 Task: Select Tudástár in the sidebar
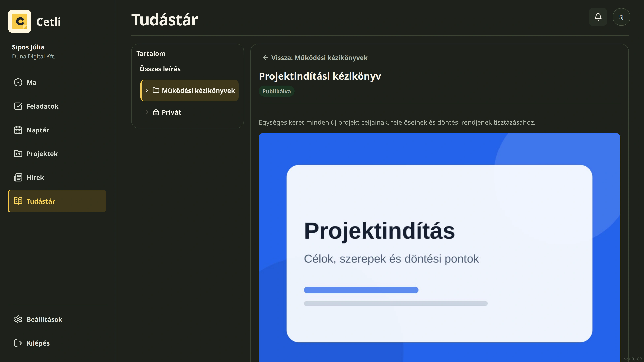[57, 201]
